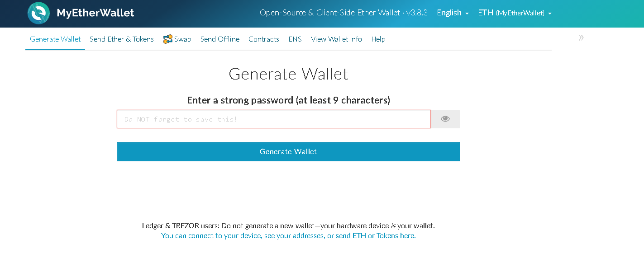This screenshot has width=644, height=272.
Task: Select the ENS tab
Action: tap(295, 39)
